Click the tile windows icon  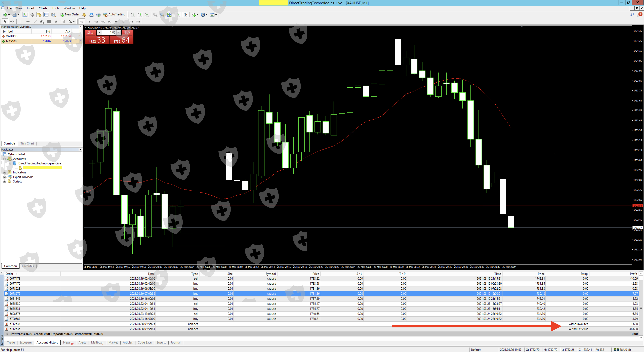(x=169, y=15)
